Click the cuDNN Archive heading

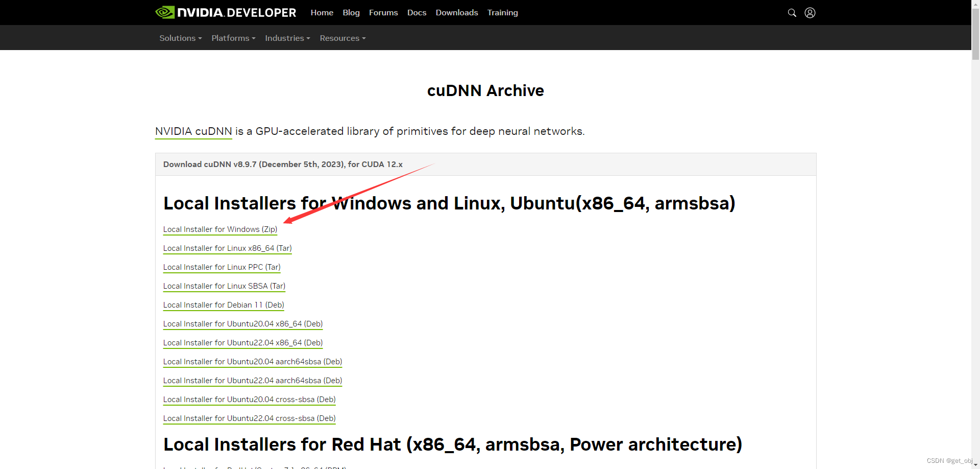pos(485,90)
